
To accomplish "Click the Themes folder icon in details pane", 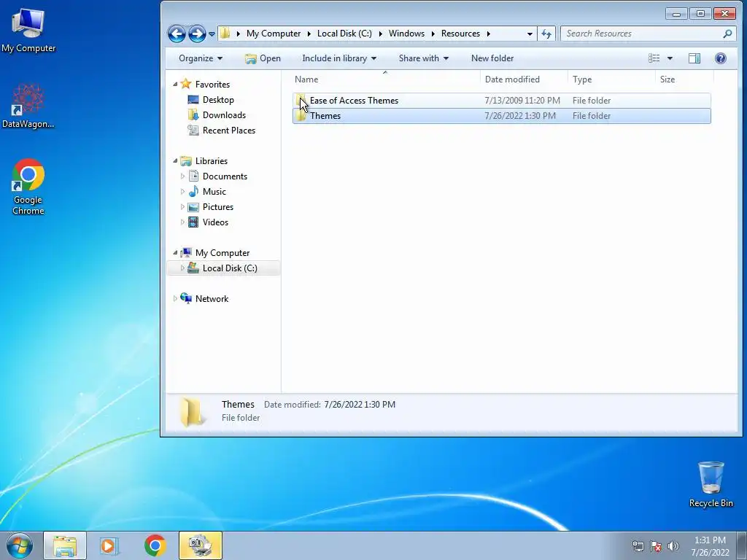I will [x=193, y=412].
